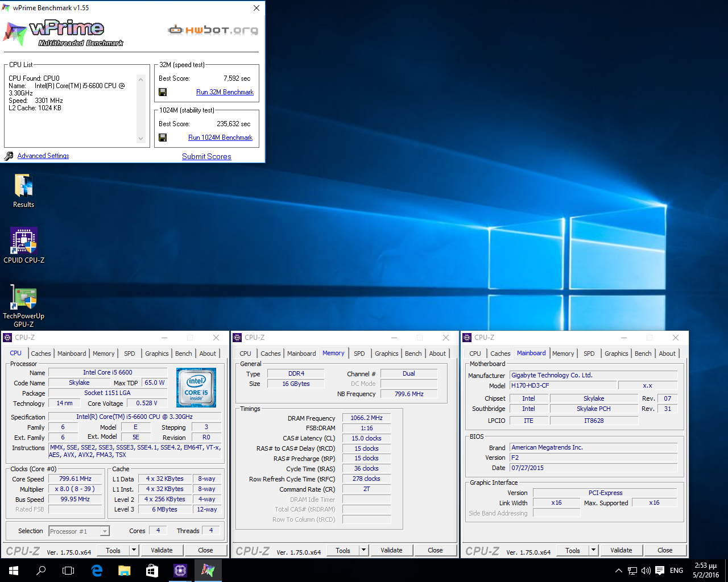The height and width of the screenshot is (582, 728).
Task: Open ENG language indicator in taskbar
Action: pyautogui.click(x=676, y=571)
